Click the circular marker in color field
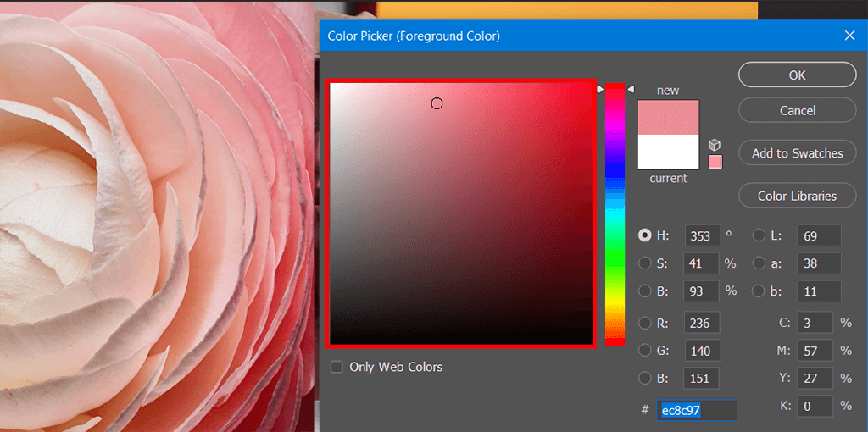This screenshot has height=432, width=868. point(437,103)
